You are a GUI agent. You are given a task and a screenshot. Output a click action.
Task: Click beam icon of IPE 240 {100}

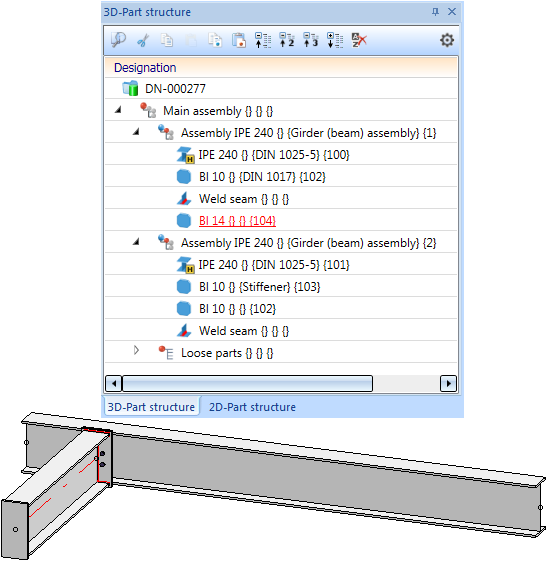coord(185,155)
